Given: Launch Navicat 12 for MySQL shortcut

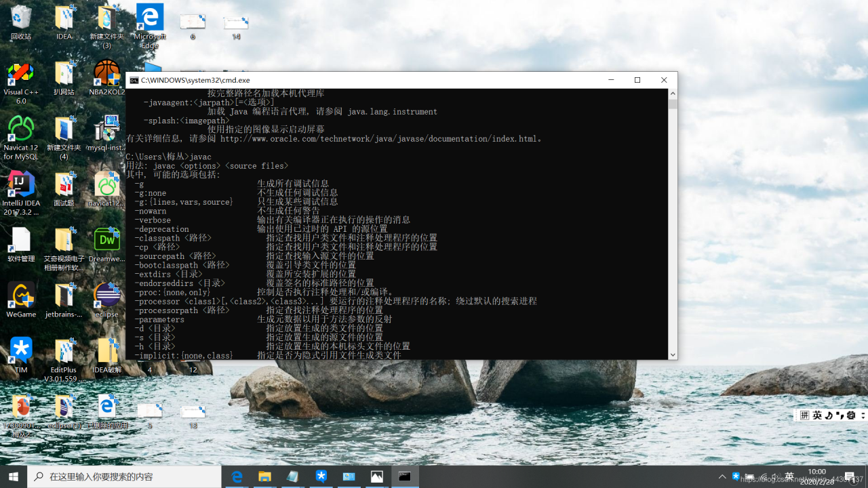Looking at the screenshot, I should (x=21, y=138).
